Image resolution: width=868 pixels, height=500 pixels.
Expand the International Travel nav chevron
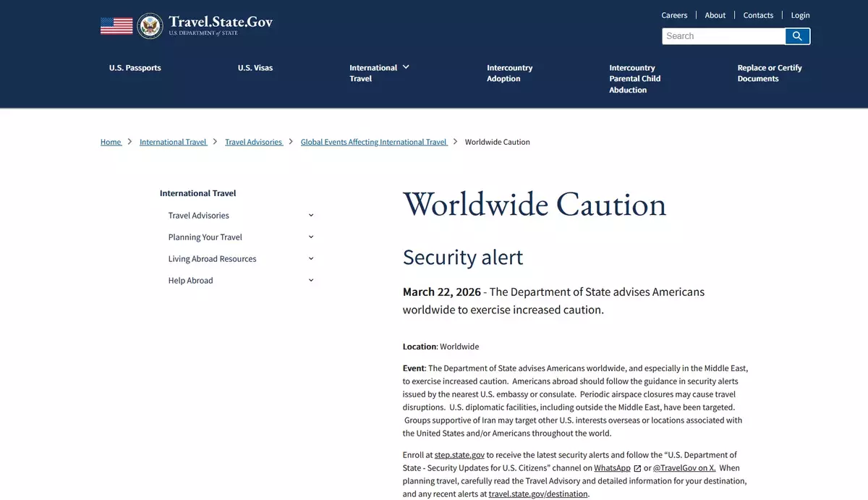[x=406, y=67]
